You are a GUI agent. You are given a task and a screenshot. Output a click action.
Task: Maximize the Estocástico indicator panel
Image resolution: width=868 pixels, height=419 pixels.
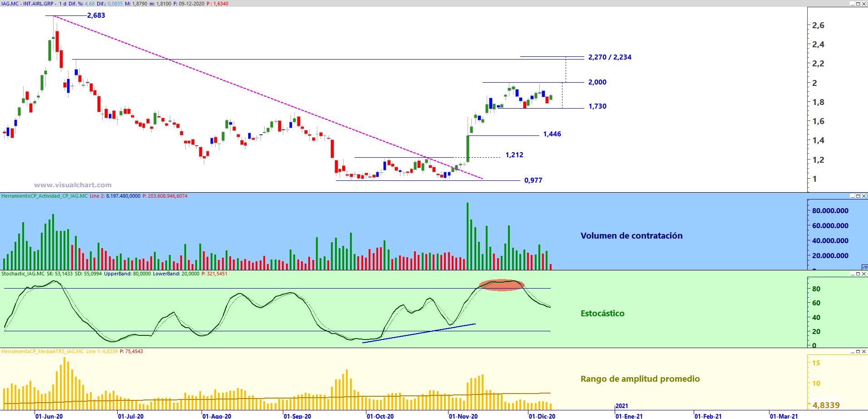point(858,274)
